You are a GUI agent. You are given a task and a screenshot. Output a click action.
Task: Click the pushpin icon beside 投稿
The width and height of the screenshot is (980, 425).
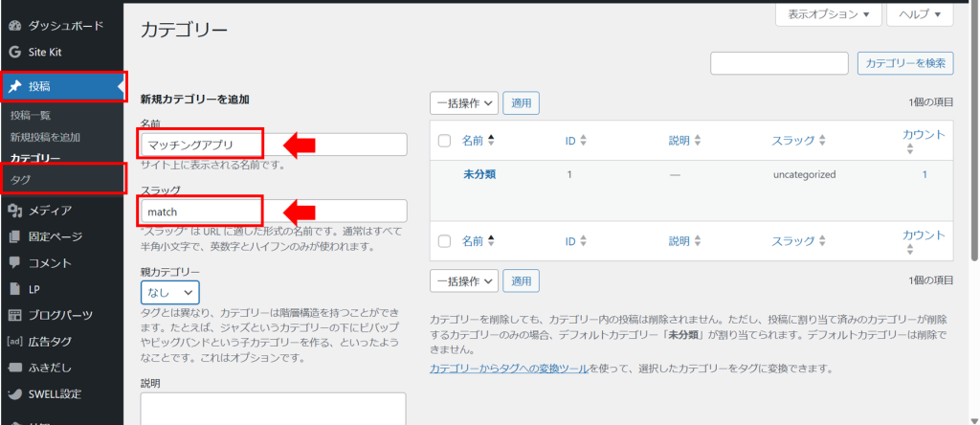coord(15,87)
